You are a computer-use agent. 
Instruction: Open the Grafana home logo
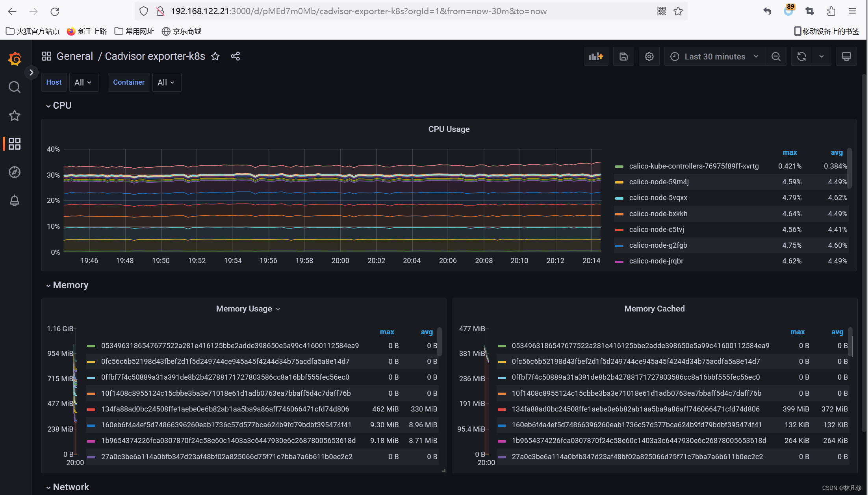15,59
